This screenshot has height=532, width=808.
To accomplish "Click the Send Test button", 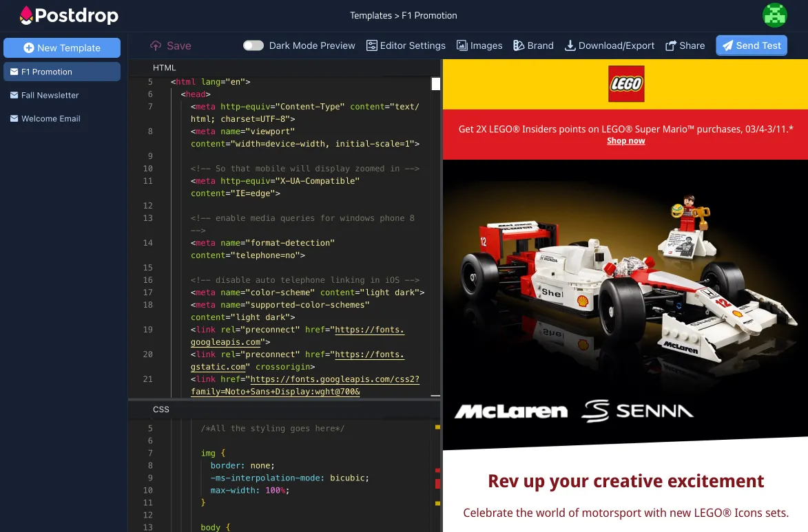I will click(x=751, y=45).
